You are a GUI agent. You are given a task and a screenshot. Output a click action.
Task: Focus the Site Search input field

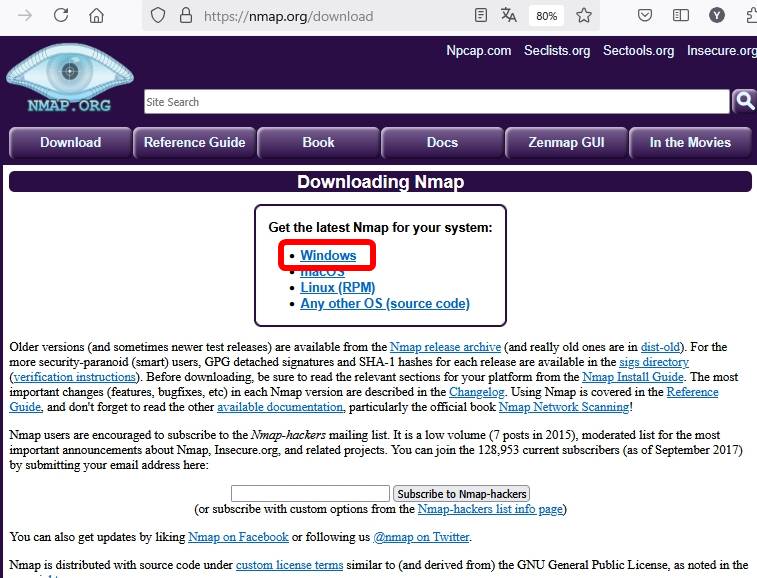point(437,102)
